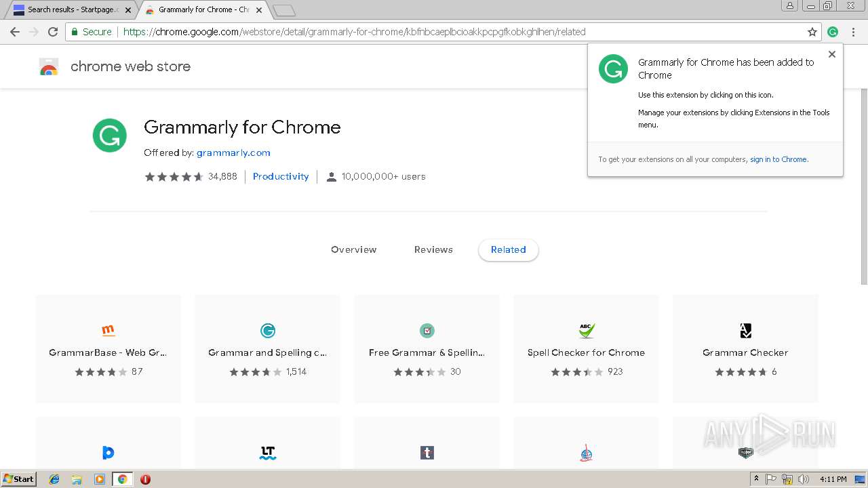
Task: Select the Related tab
Action: coord(509,249)
